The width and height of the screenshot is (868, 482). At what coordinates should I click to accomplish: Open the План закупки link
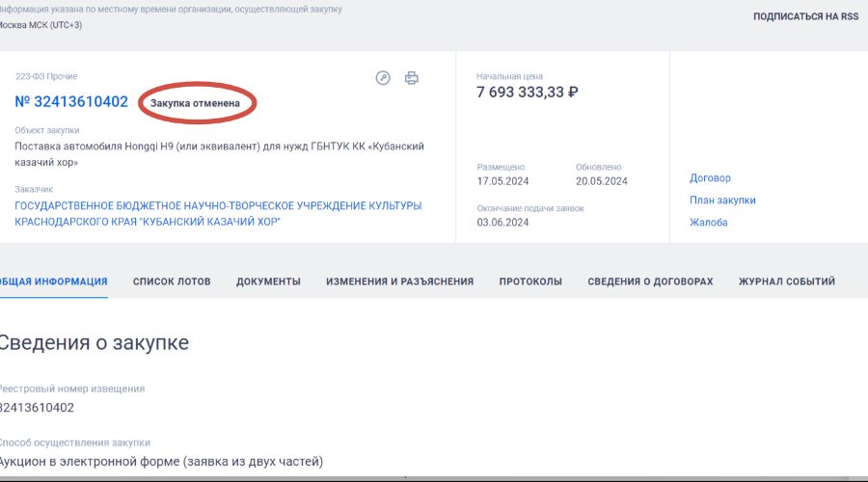coord(722,201)
